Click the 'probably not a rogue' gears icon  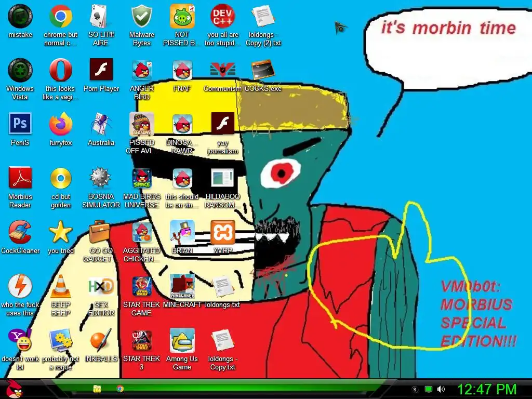point(60,340)
